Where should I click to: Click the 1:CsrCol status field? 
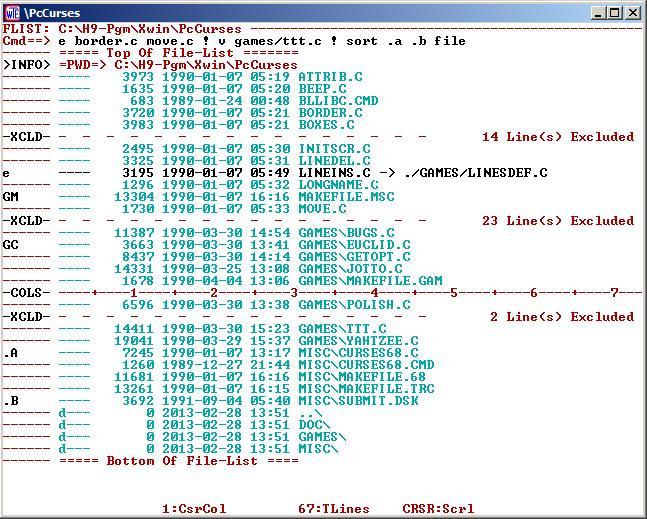[194, 509]
